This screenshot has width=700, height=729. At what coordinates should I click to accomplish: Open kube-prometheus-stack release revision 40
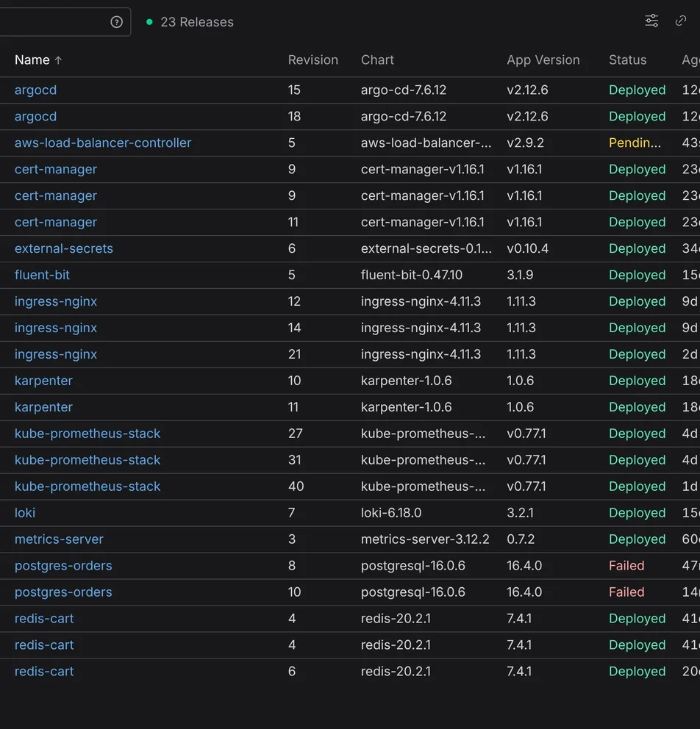point(87,486)
